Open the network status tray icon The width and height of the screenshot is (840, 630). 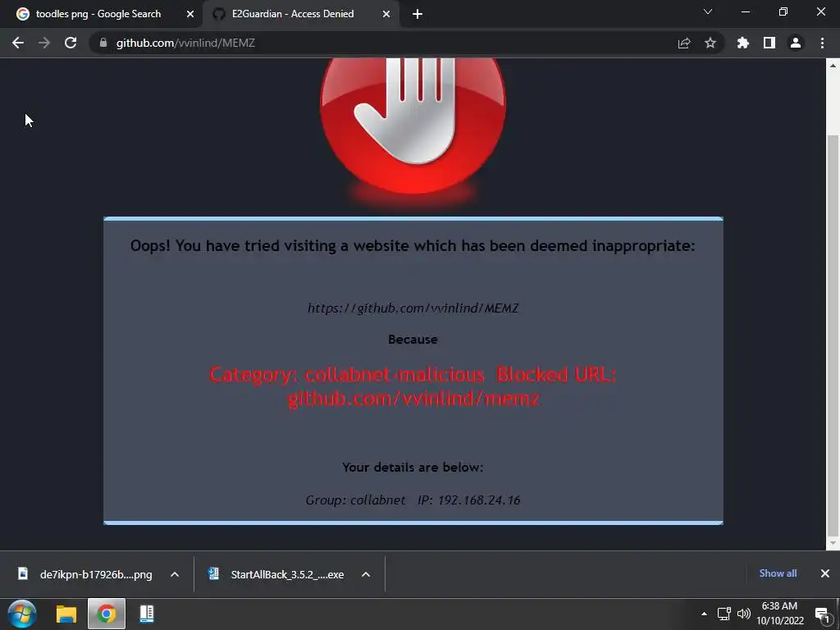coord(724,614)
